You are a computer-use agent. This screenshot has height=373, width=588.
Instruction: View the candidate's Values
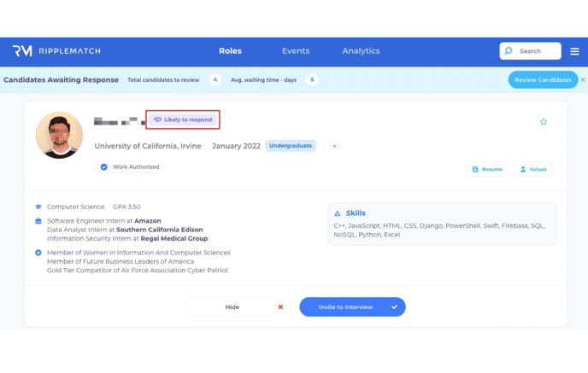533,169
